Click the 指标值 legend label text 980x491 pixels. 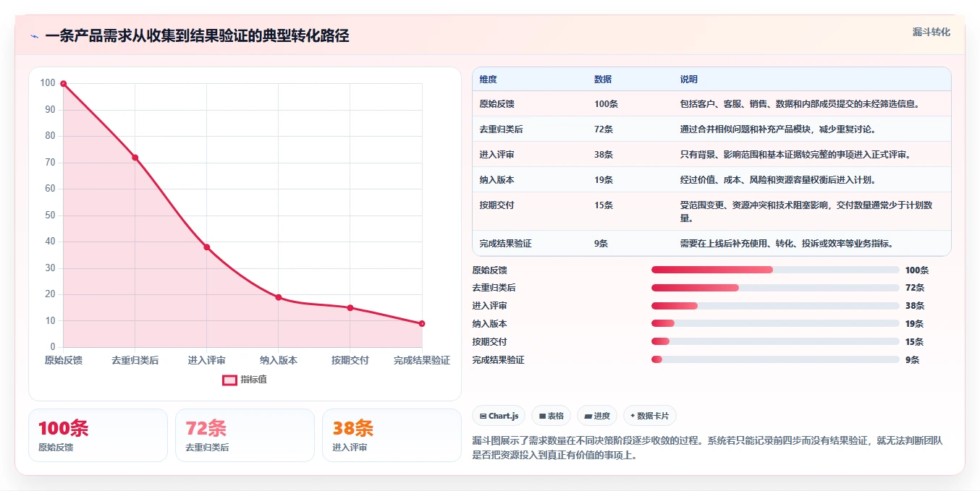(253, 380)
